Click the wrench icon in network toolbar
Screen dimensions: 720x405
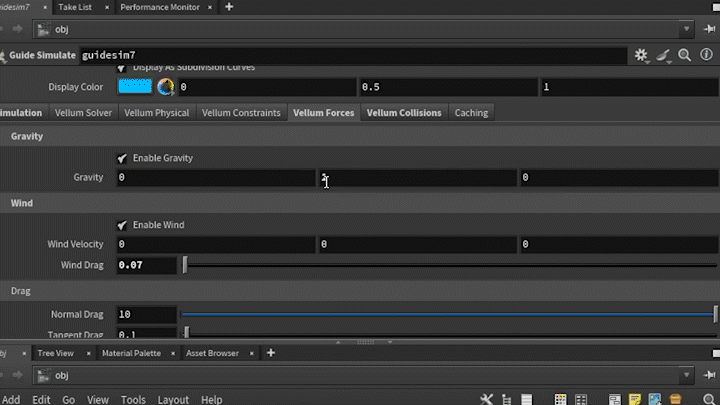pyautogui.click(x=487, y=399)
